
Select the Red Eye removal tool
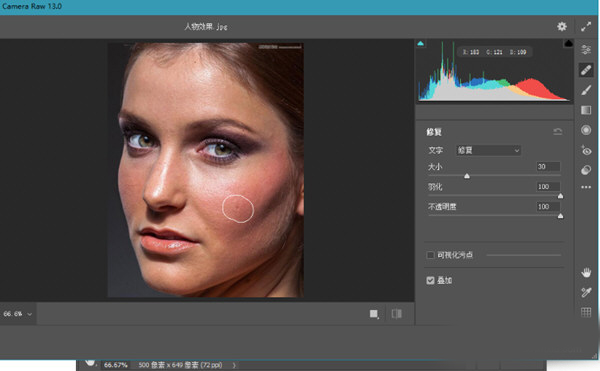pos(586,150)
